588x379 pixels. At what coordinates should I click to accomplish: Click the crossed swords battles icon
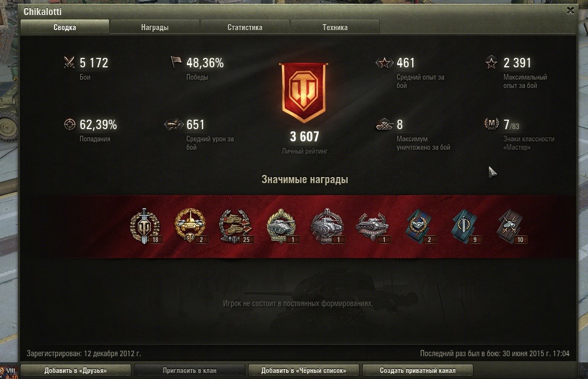tap(69, 62)
